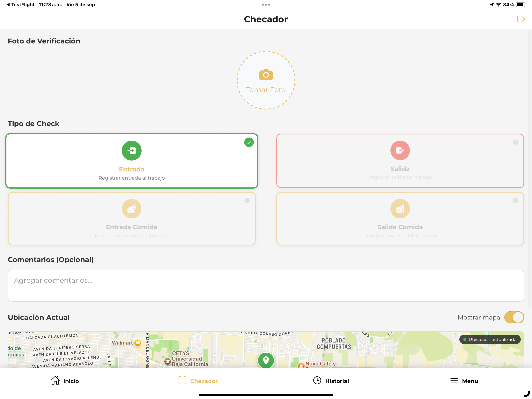Tap POBLADO COMPUERTAS label on map
Screen dimensions: 532x399
[334, 344]
